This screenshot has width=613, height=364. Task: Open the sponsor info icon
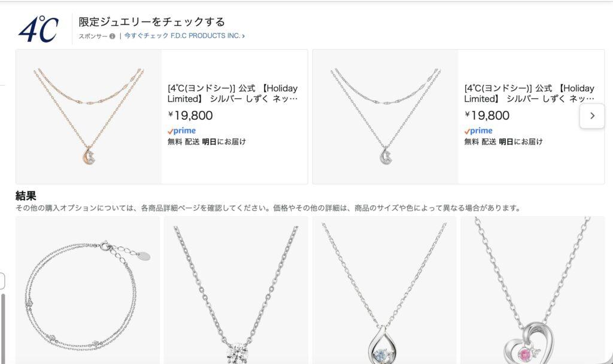pyautogui.click(x=112, y=36)
